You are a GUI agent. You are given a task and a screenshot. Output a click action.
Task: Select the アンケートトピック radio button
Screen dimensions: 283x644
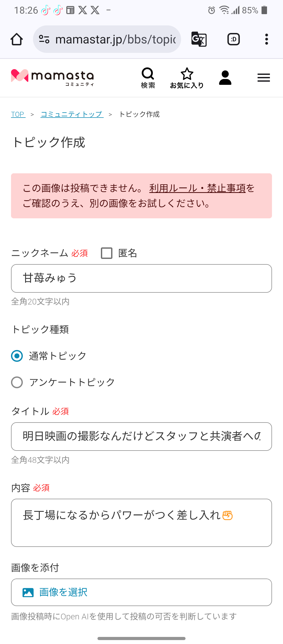pos(17,382)
